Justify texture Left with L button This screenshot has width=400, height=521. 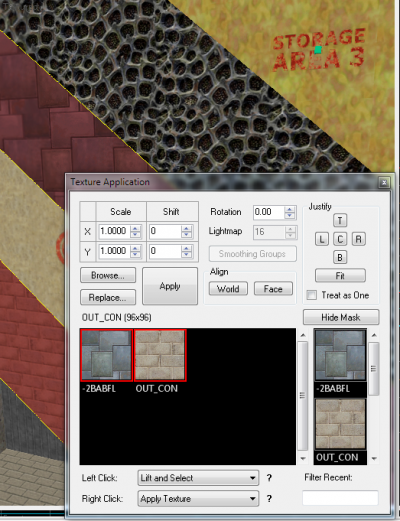click(x=322, y=239)
